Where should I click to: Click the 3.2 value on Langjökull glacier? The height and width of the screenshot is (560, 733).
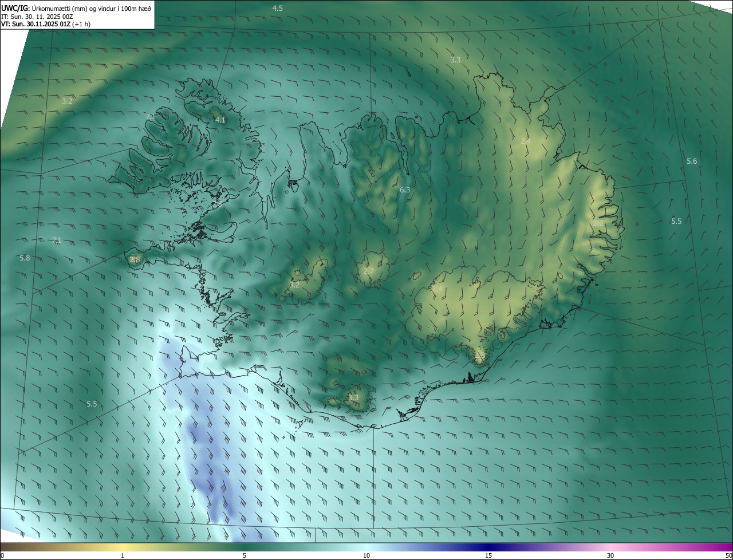click(x=294, y=285)
